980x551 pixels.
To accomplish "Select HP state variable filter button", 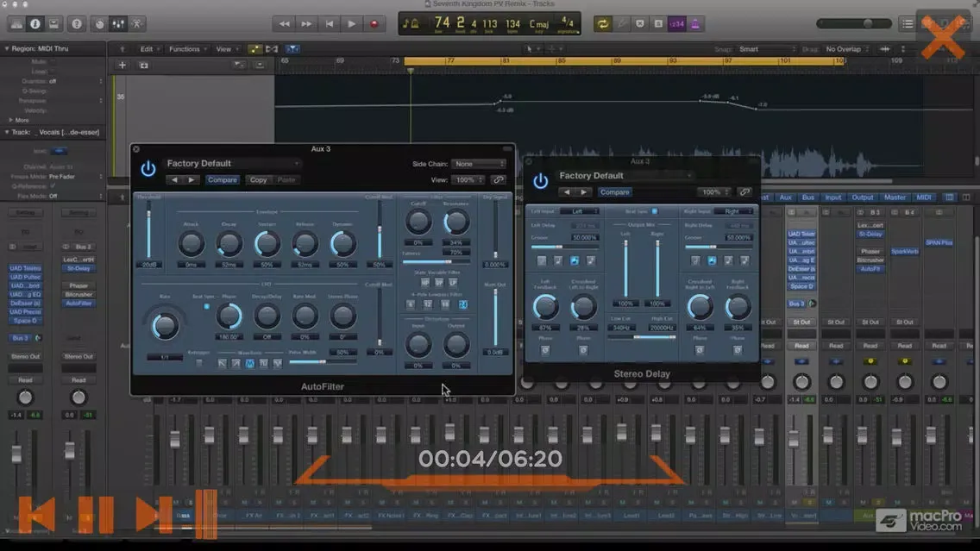I will tap(425, 283).
